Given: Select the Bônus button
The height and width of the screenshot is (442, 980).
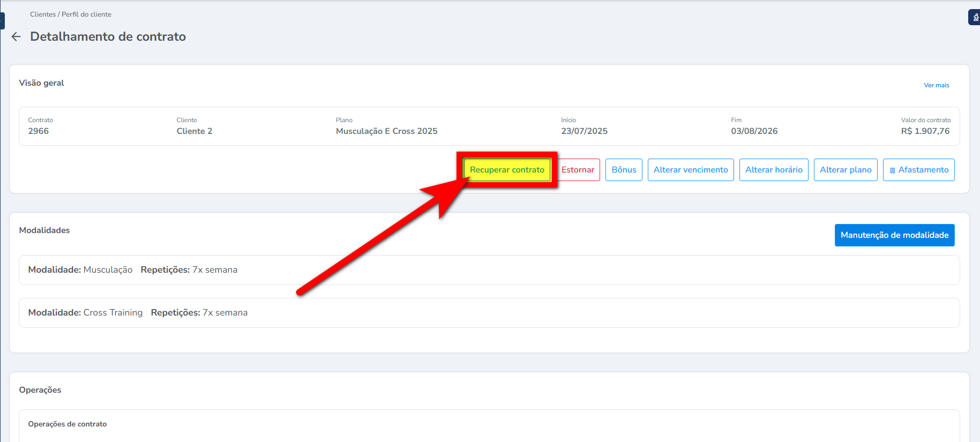Looking at the screenshot, I should coord(624,170).
